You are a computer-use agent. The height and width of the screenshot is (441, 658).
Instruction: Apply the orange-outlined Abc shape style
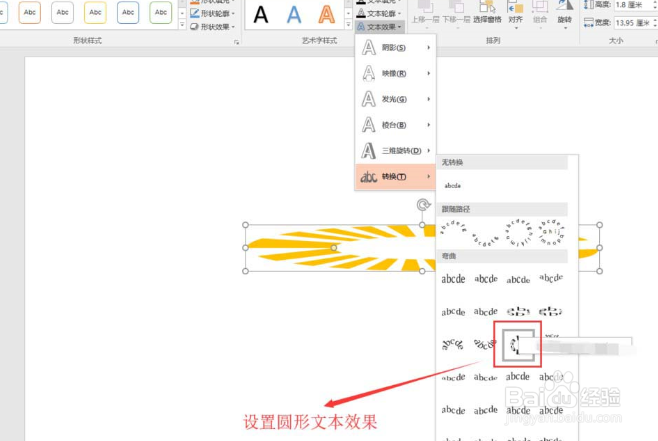pyautogui.click(x=30, y=12)
